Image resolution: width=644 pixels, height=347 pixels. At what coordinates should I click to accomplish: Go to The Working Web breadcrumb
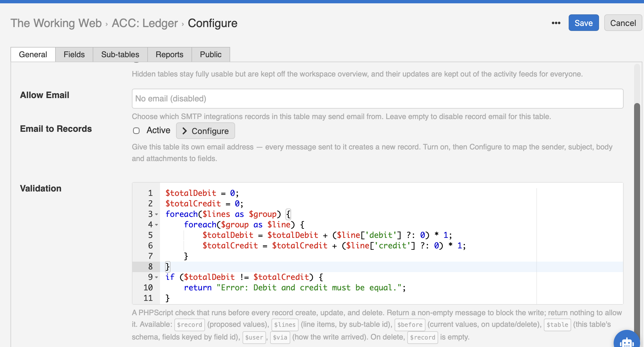[56, 23]
